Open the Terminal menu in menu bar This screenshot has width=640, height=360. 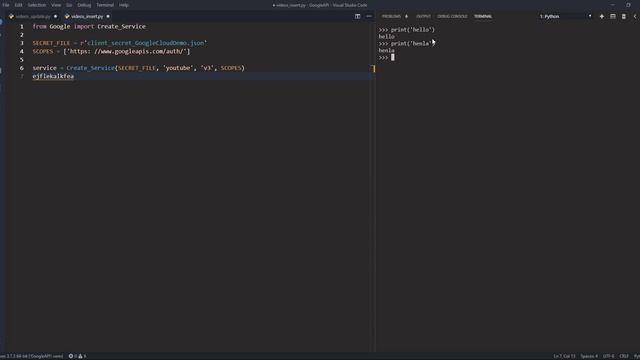click(x=105, y=5)
